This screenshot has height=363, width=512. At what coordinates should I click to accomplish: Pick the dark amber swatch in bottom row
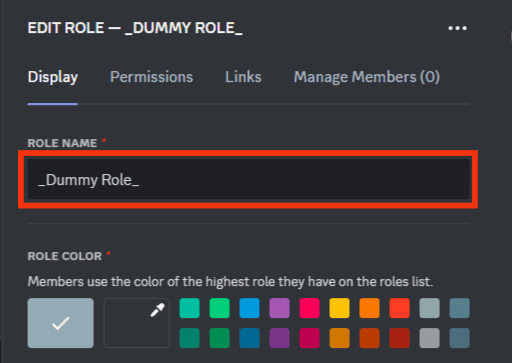[x=340, y=338]
